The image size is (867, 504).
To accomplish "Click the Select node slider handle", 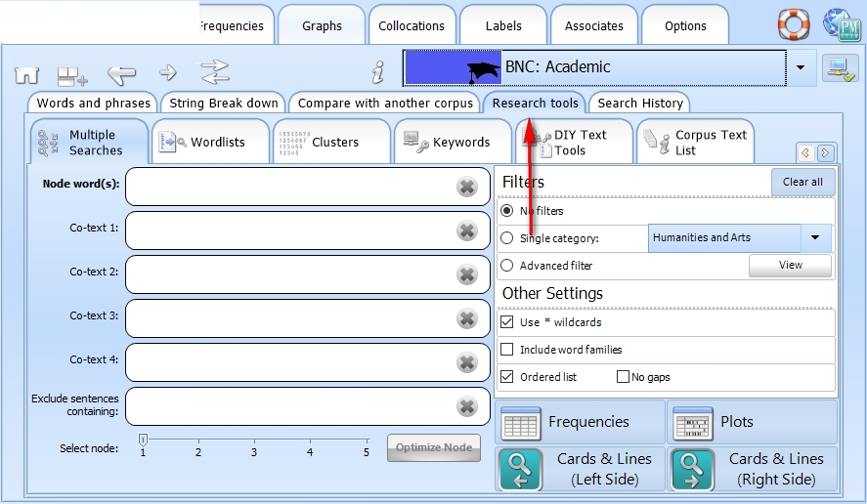I will tap(144, 440).
